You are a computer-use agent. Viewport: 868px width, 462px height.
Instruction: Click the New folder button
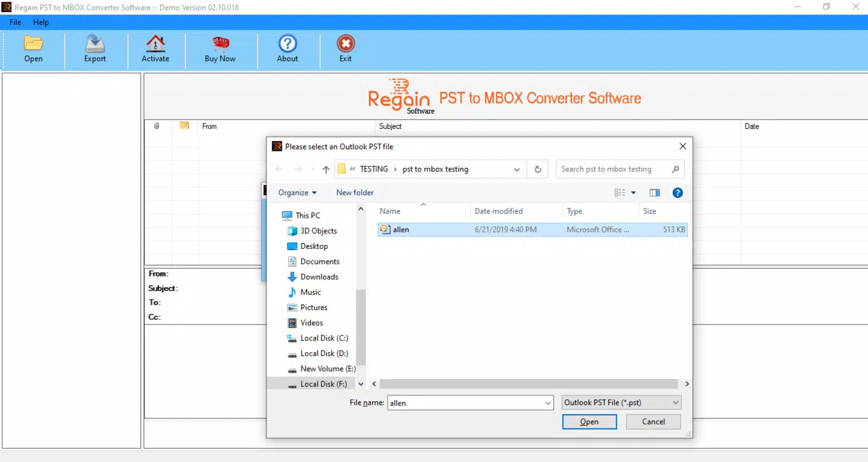[355, 193]
